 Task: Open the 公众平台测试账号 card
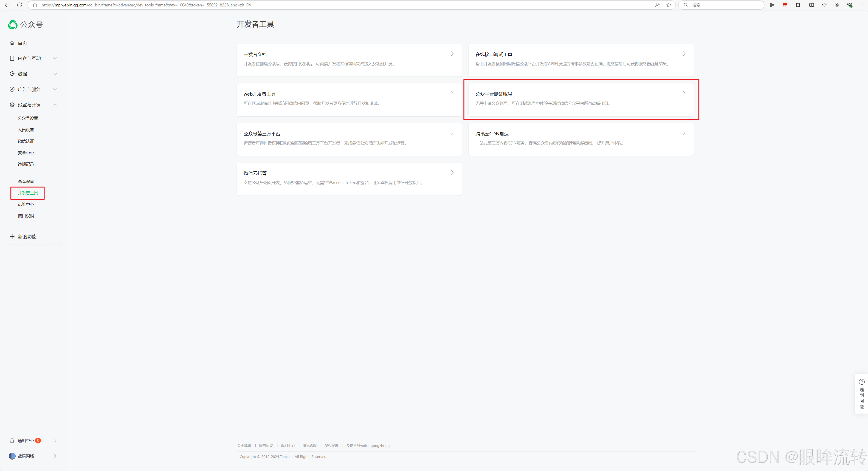pos(581,99)
